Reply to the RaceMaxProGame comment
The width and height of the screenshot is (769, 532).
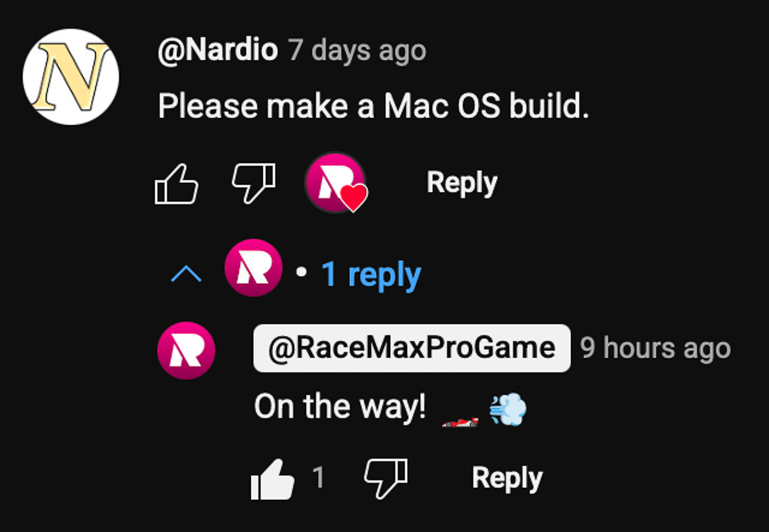[507, 478]
